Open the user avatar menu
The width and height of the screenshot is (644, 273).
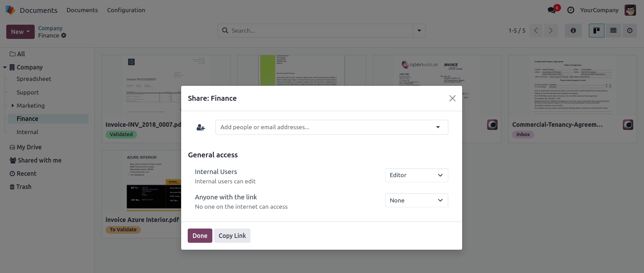click(630, 10)
